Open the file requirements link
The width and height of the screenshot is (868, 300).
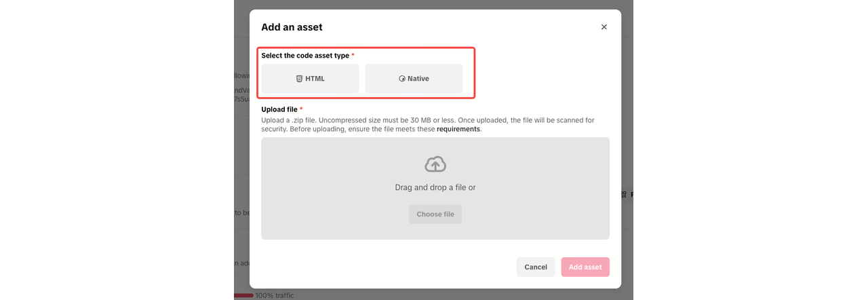458,129
